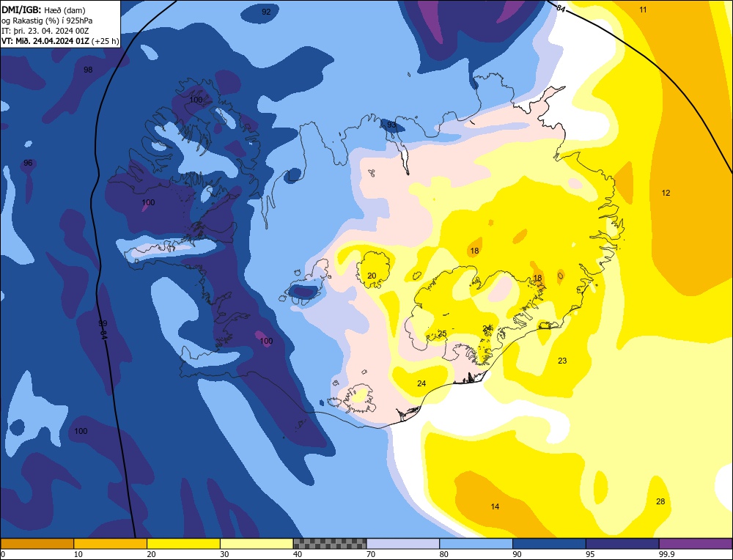The image size is (733, 560).
Task: Select the '12' humidity value on the map
Action: 666,193
